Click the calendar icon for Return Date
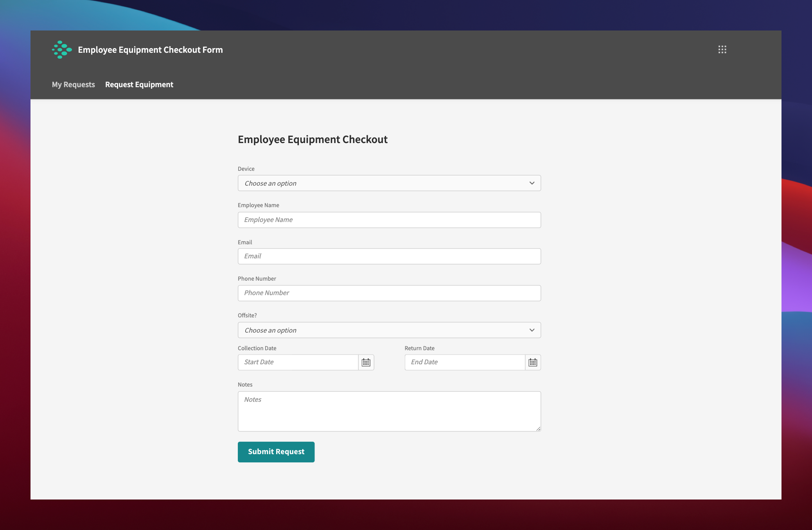812x530 pixels. point(532,362)
